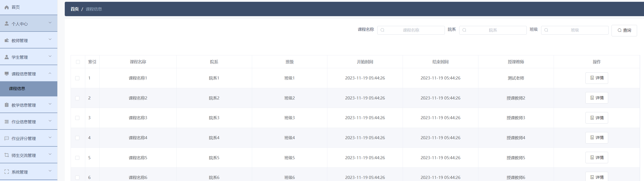
Task: Click the 课程信息管理 monitor icon
Action: 7,74
